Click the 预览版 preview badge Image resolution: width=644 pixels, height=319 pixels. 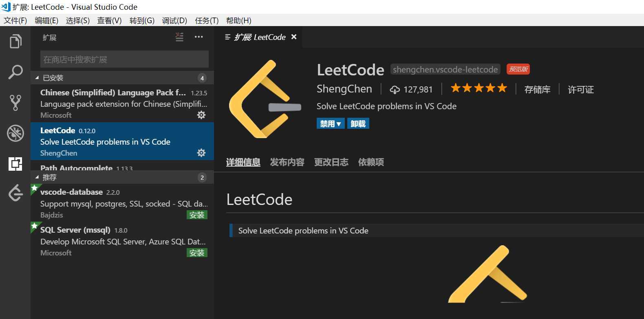(518, 69)
